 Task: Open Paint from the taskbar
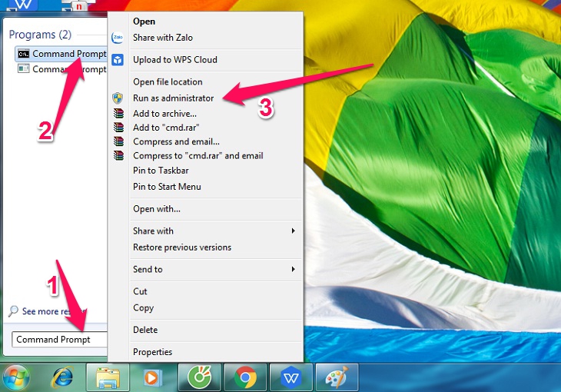(x=337, y=377)
